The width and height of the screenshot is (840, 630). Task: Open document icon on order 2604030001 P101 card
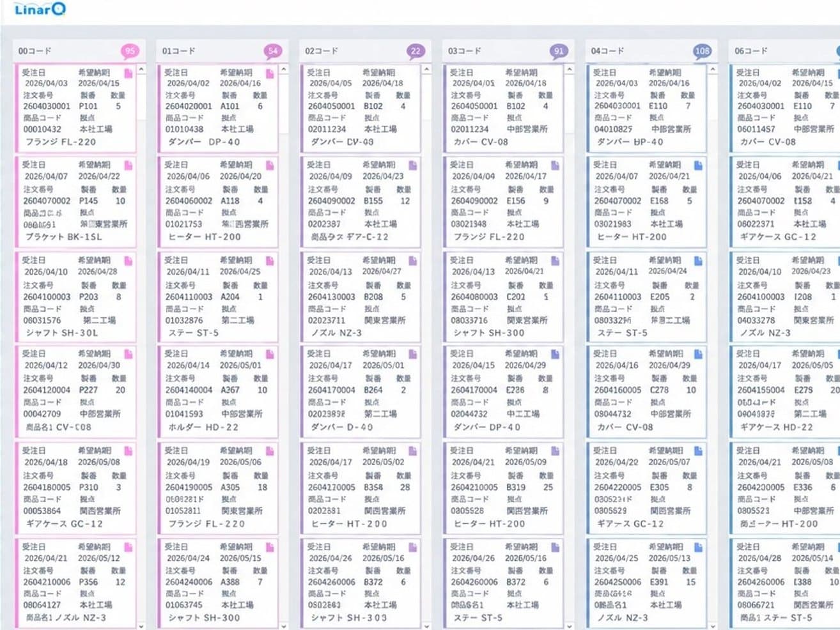tap(128, 74)
